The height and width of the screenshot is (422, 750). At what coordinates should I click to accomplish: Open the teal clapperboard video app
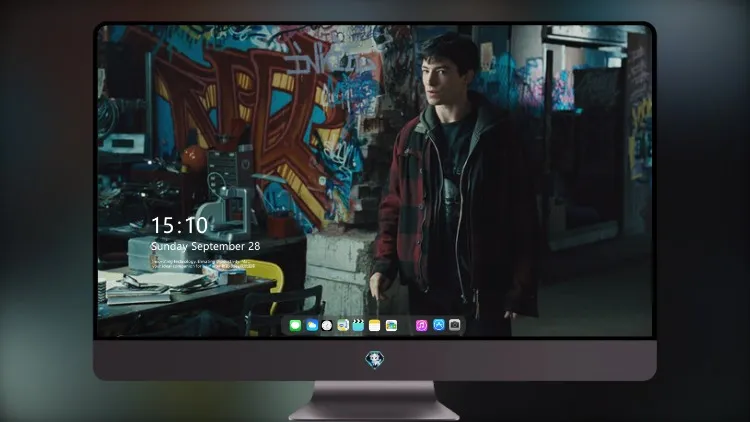click(x=358, y=325)
